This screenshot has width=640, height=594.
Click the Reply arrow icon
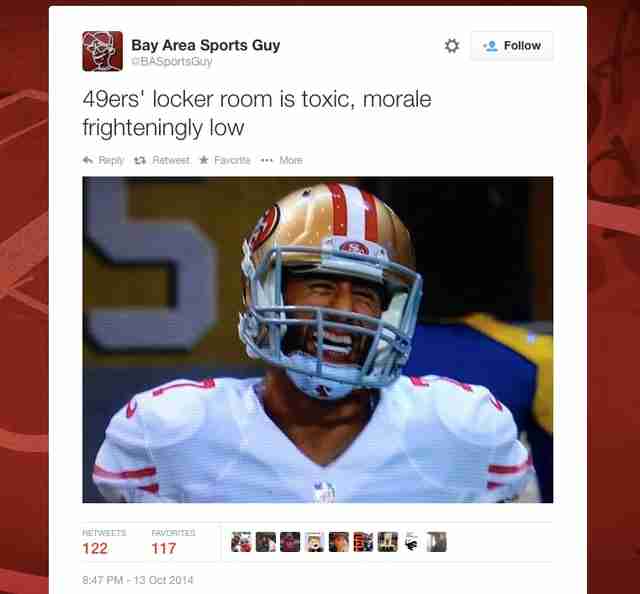(x=88, y=160)
